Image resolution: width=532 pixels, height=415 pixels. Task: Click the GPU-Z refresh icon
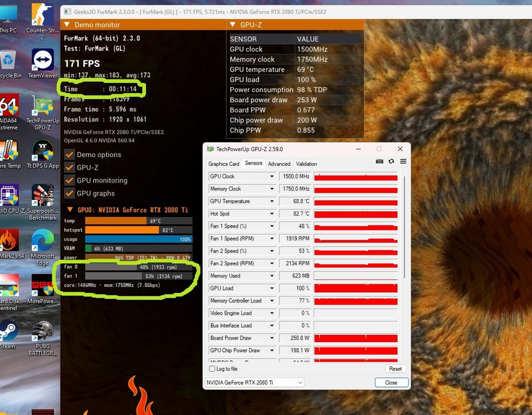coord(391,161)
